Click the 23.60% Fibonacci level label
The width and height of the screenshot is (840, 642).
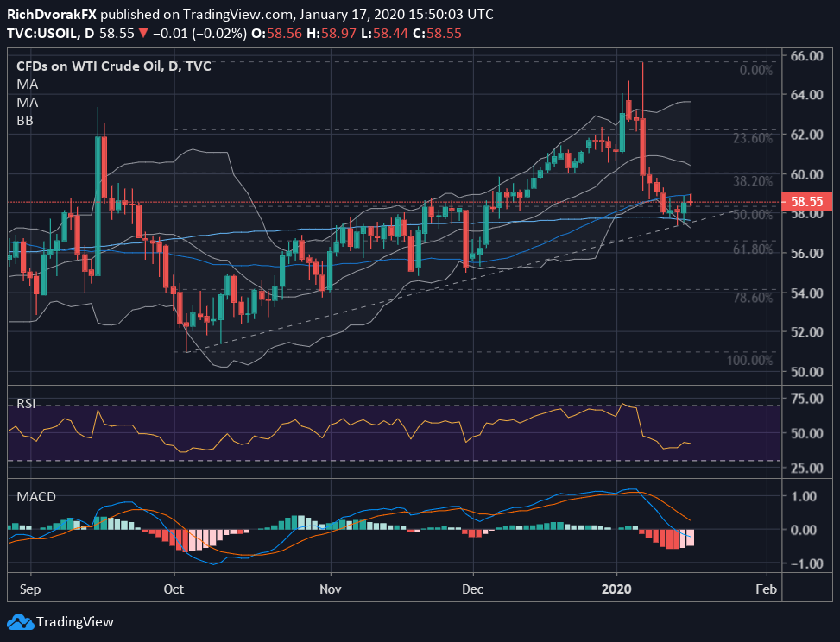click(753, 138)
